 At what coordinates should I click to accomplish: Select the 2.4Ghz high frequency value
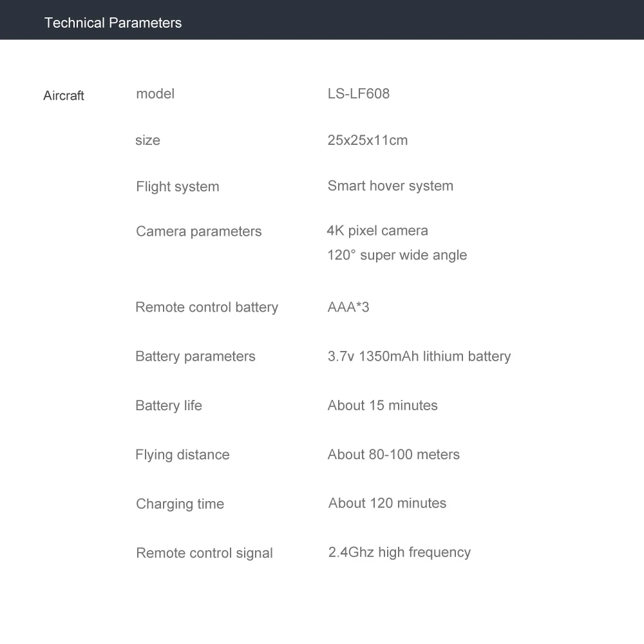point(399,553)
